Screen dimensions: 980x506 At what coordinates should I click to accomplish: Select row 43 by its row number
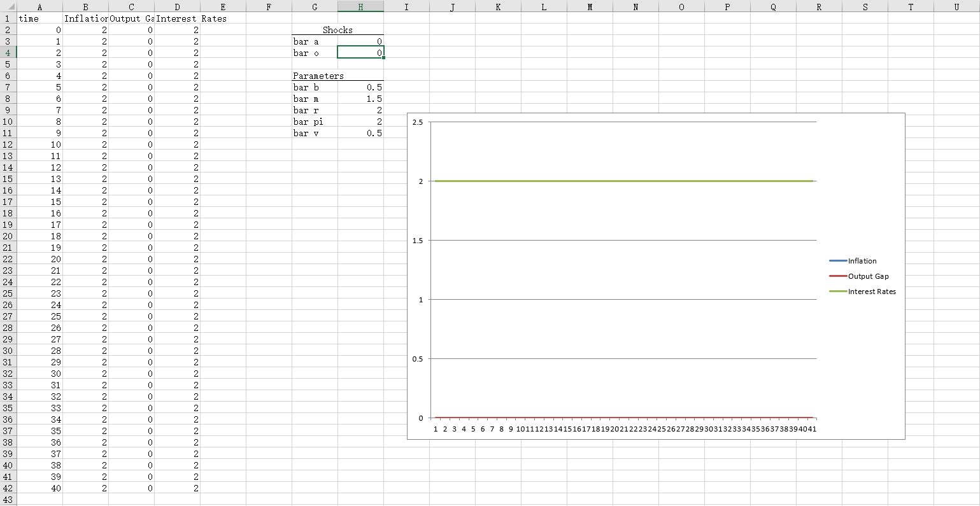click(x=8, y=500)
